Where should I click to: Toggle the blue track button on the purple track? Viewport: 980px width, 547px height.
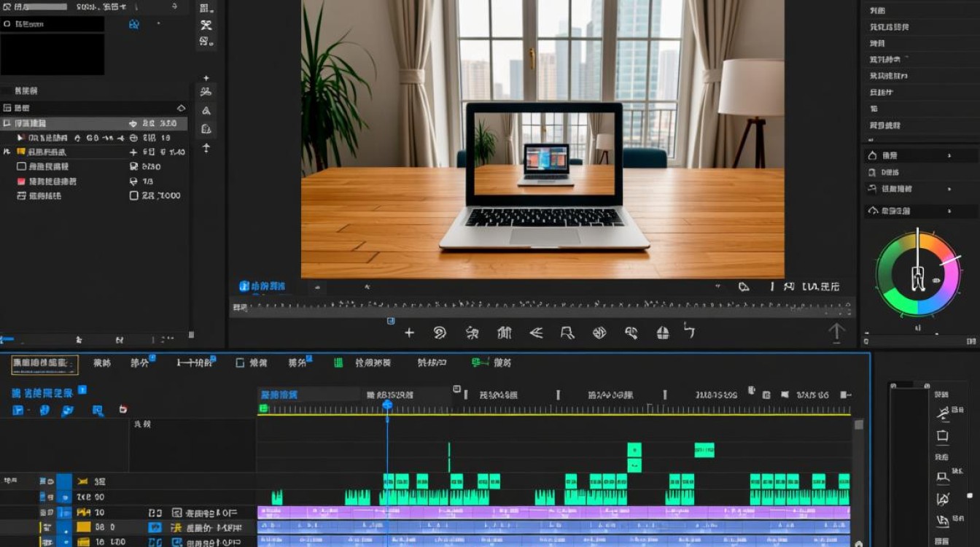[x=64, y=512]
